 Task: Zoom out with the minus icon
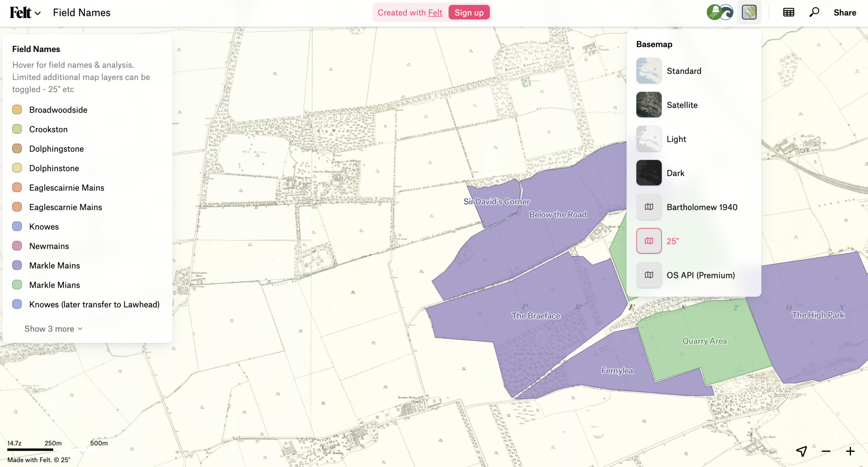[x=826, y=451]
